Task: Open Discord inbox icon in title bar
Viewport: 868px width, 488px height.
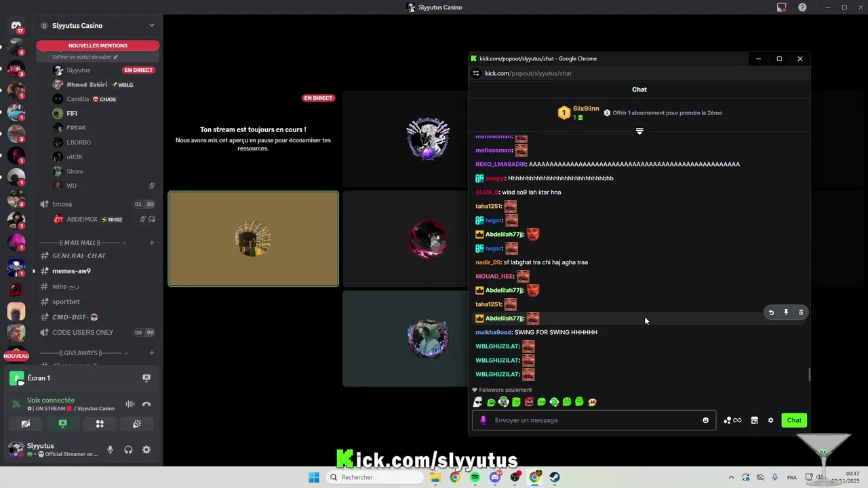Action: click(782, 7)
